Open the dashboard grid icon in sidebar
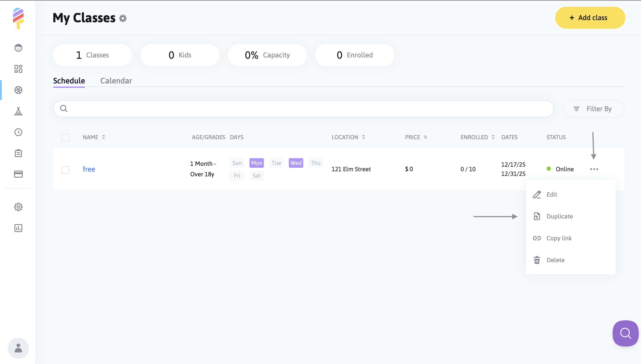641x364 pixels. tap(18, 69)
